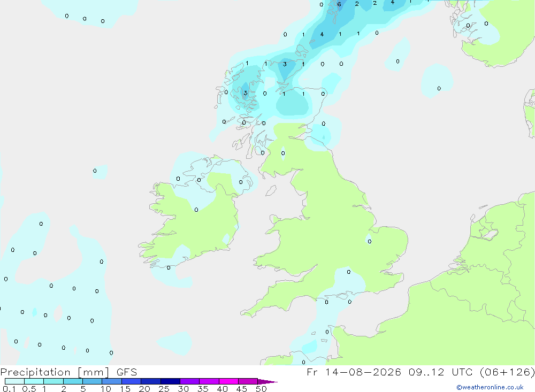Click the "Precipitation [mm]" title text
535x392 pixels.
[x=55, y=372]
